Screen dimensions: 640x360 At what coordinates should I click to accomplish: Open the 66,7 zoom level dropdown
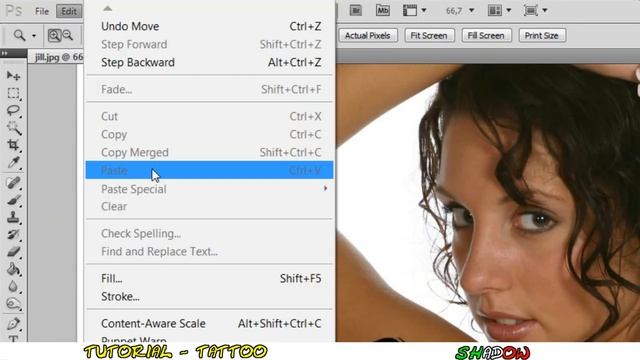(471, 11)
